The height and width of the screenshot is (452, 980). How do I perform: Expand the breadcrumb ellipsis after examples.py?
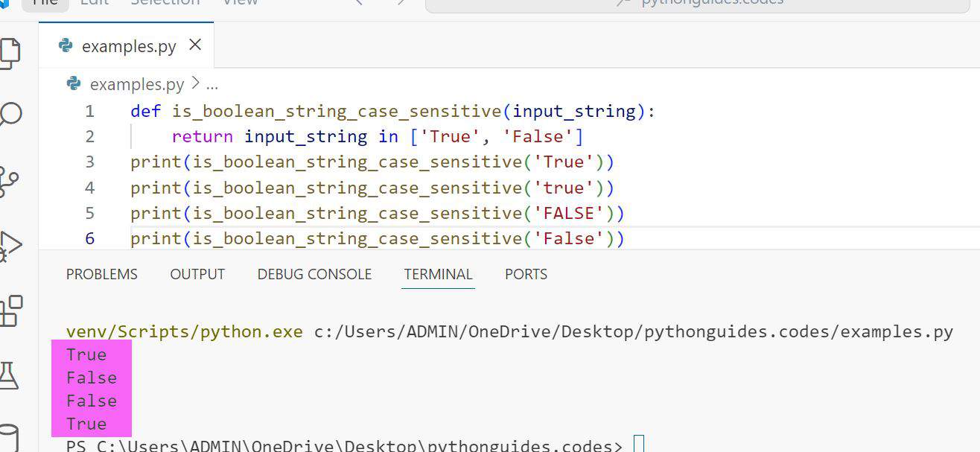pos(211,85)
